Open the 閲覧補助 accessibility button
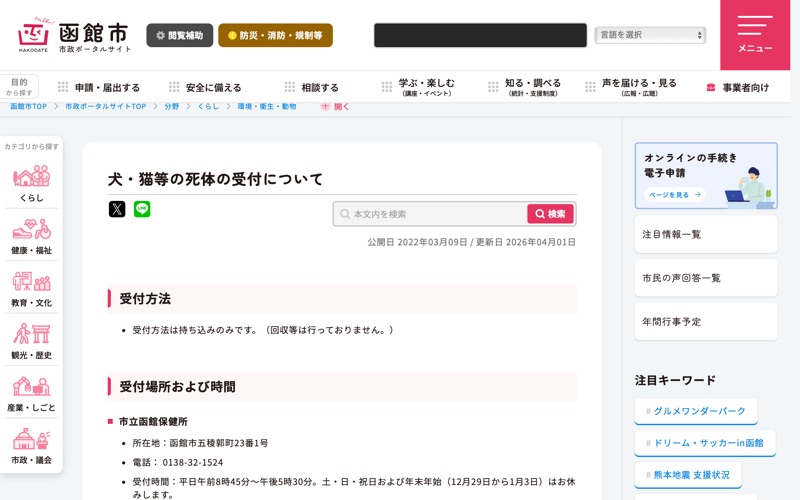The width and height of the screenshot is (800, 500). (180, 35)
